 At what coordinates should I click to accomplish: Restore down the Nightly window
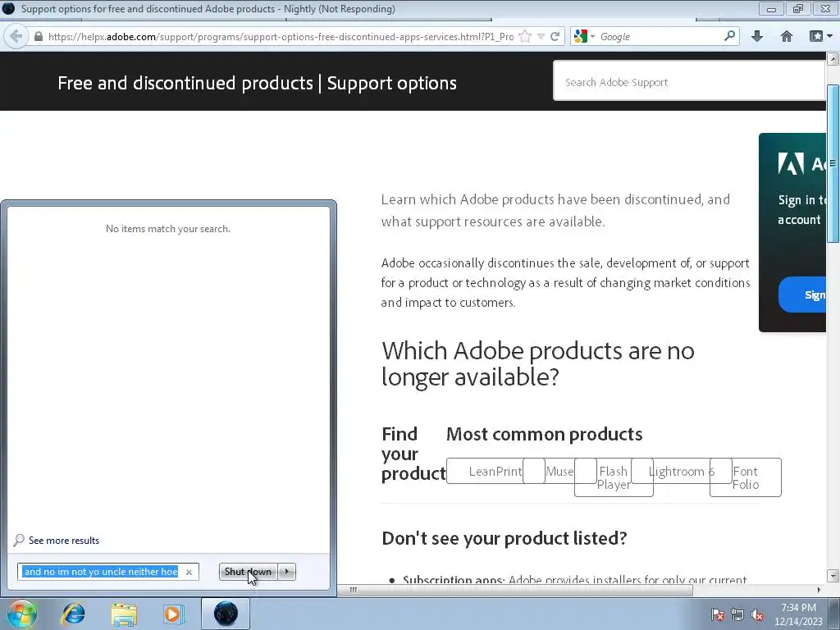click(798, 8)
